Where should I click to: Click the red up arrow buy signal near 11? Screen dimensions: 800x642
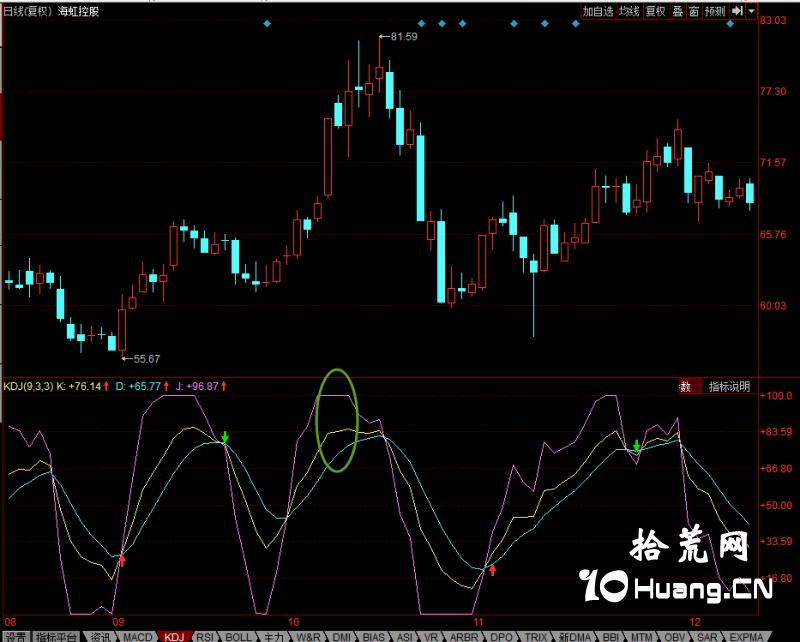tap(492, 570)
